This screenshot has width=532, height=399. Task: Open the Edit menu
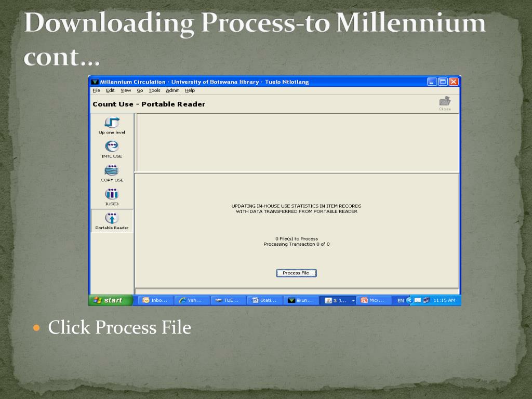click(x=110, y=90)
